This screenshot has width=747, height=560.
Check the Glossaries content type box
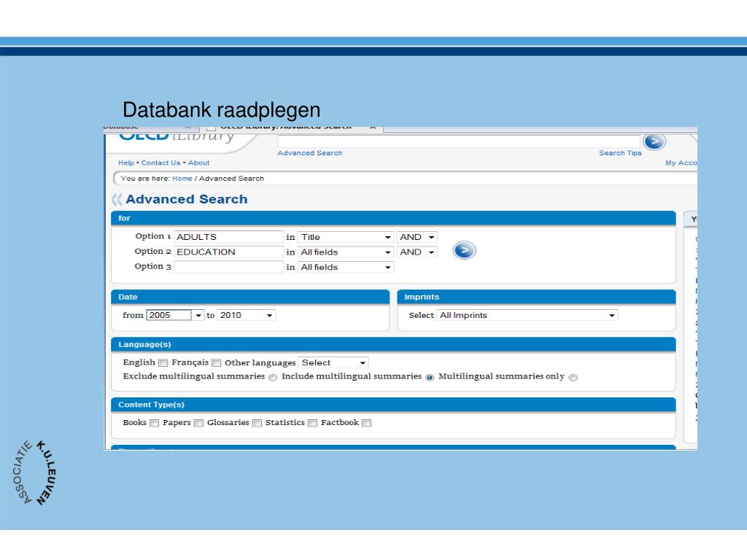(x=257, y=423)
